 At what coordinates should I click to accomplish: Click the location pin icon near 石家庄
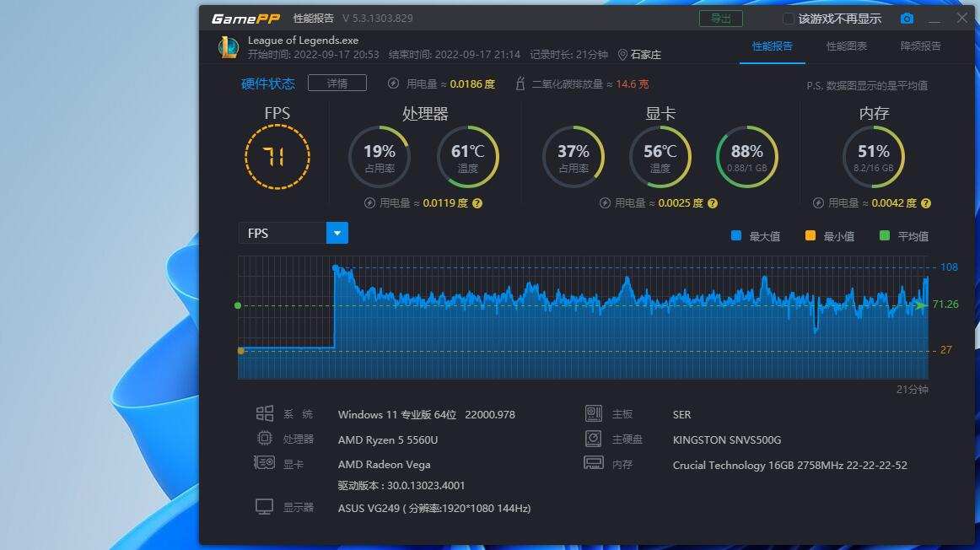pos(622,55)
